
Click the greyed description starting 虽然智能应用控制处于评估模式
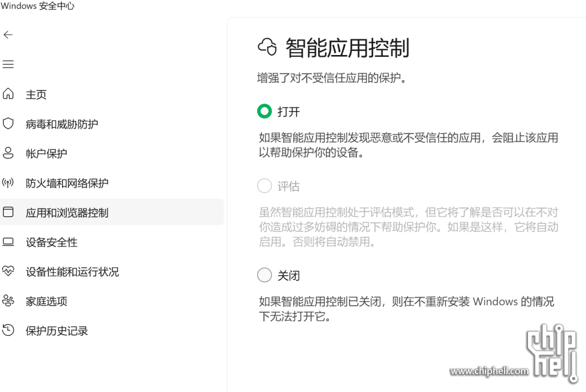pos(408,227)
